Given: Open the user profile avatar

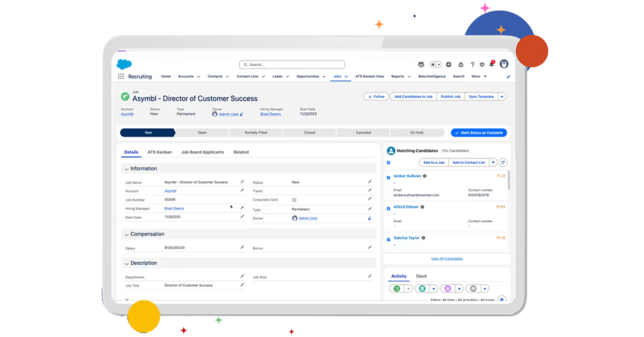Looking at the screenshot, I should pyautogui.click(x=504, y=64).
